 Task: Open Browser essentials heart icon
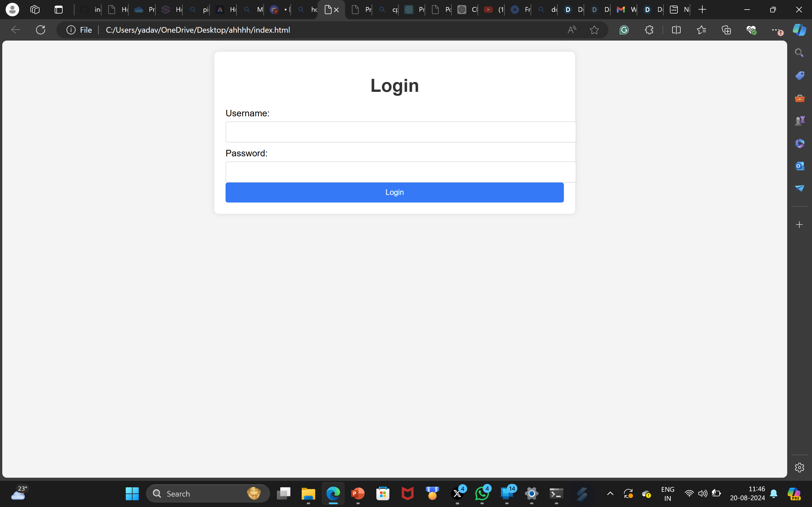(x=751, y=30)
